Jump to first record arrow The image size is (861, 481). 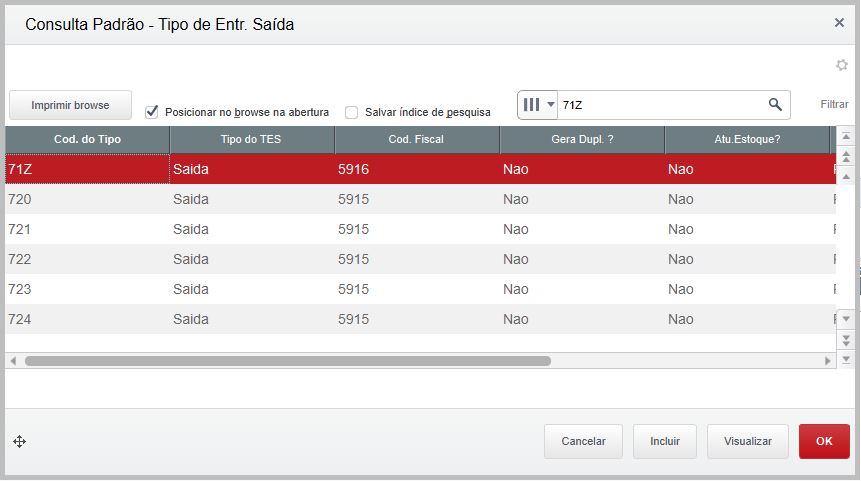click(846, 136)
